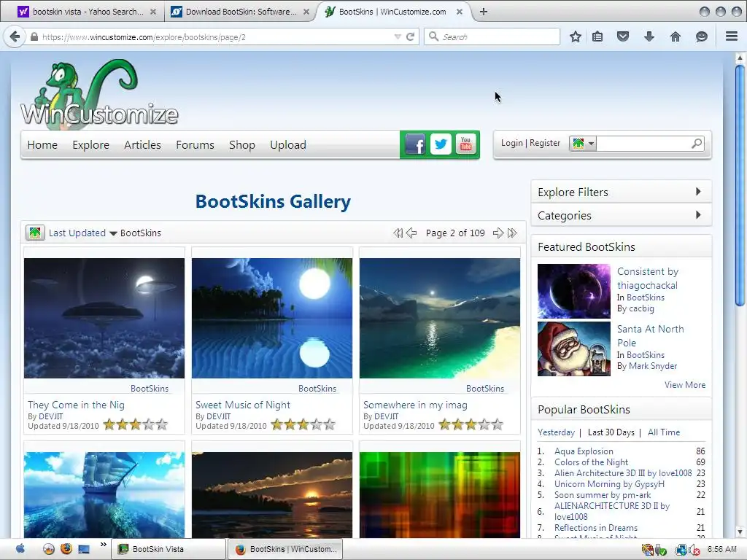Open Santa At North Pole link
The width and height of the screenshot is (747, 560).
(650, 335)
